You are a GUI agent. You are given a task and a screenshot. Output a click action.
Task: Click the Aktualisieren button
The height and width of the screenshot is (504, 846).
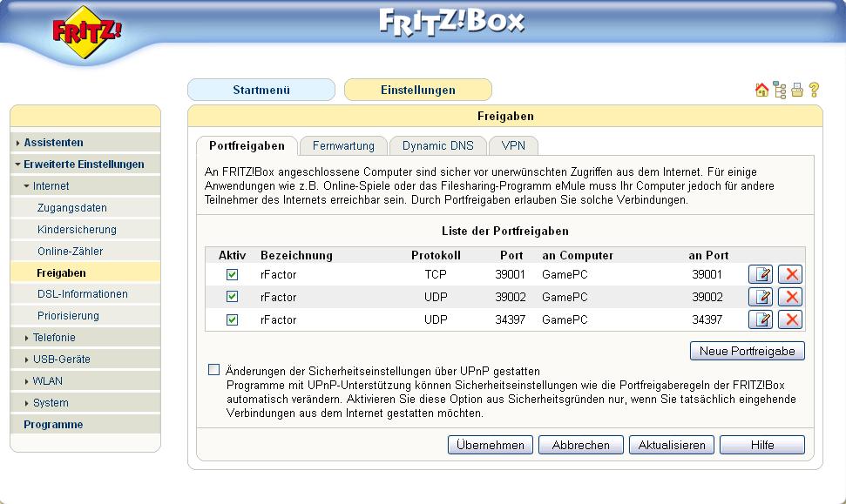(671, 445)
